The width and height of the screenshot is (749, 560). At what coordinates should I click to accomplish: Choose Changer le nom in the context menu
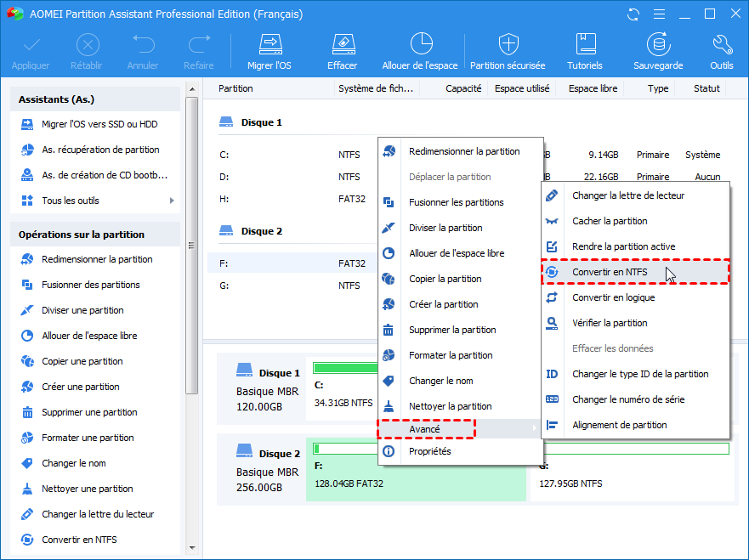(461, 381)
